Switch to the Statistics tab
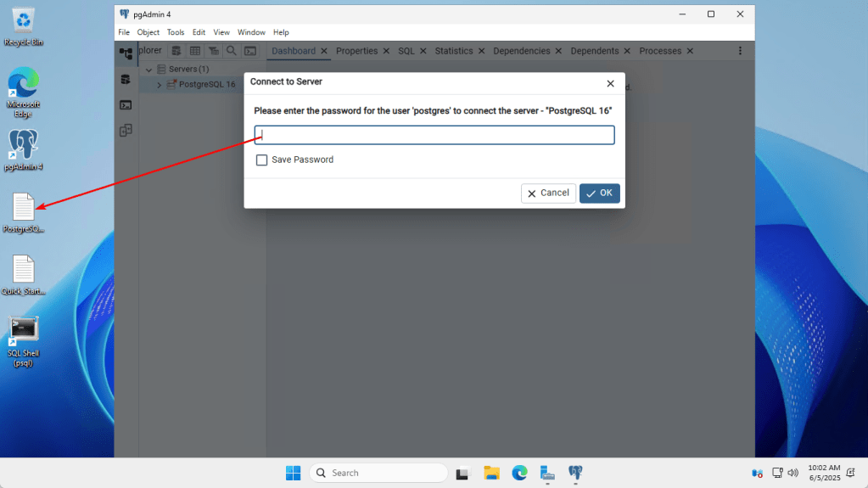This screenshot has height=488, width=868. coord(453,51)
